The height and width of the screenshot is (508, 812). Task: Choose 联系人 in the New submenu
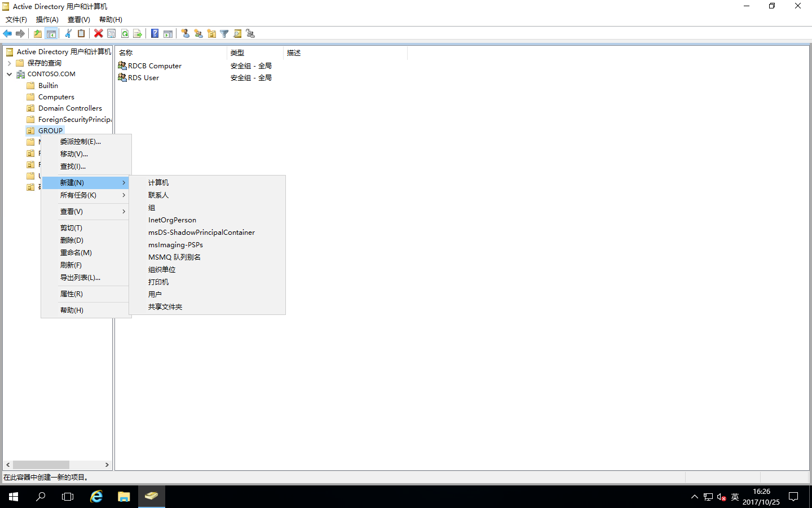(207, 195)
